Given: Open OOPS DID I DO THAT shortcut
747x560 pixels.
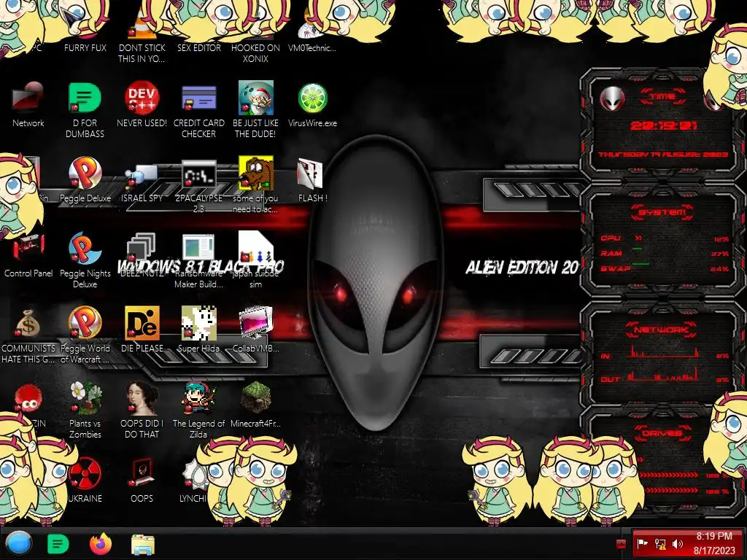Looking at the screenshot, I should tap(142, 411).
